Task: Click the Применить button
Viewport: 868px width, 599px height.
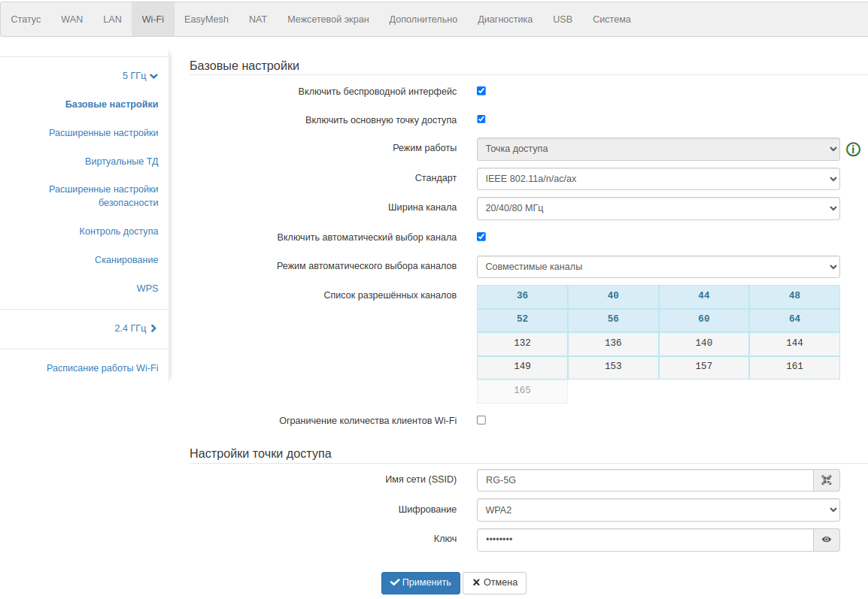Action: [x=420, y=582]
